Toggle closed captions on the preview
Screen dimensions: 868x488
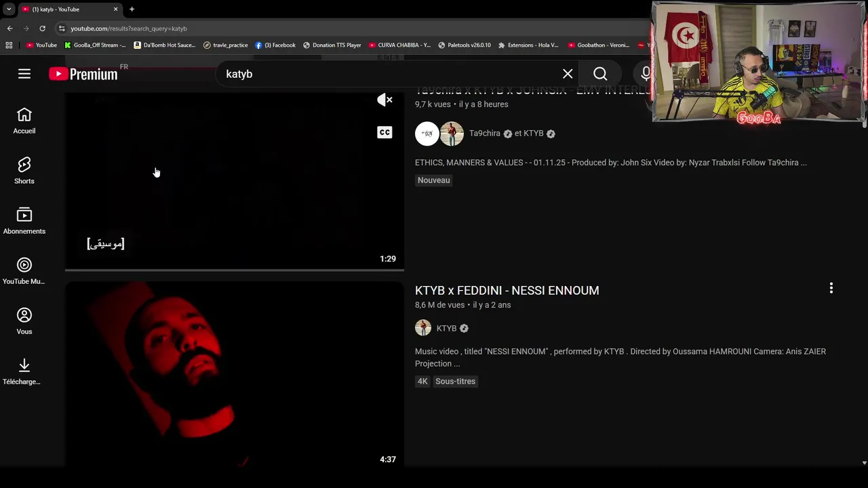(384, 132)
